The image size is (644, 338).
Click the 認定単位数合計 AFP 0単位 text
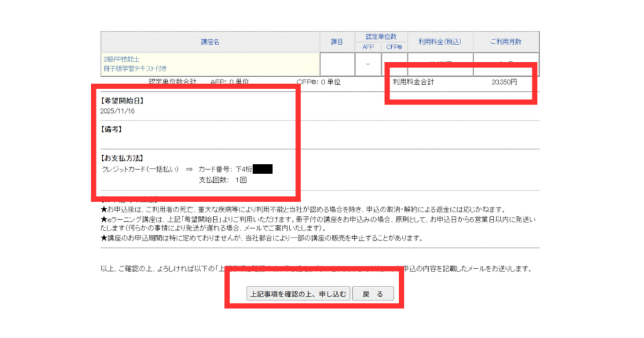coord(199,82)
